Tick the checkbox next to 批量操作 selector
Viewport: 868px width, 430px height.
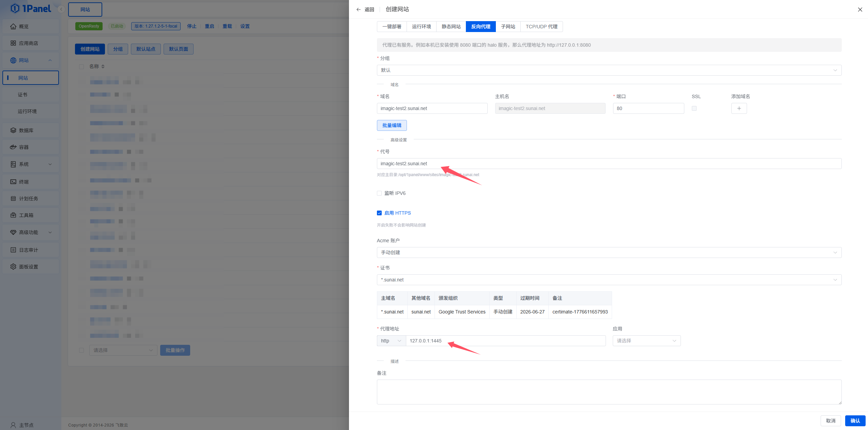(81, 350)
